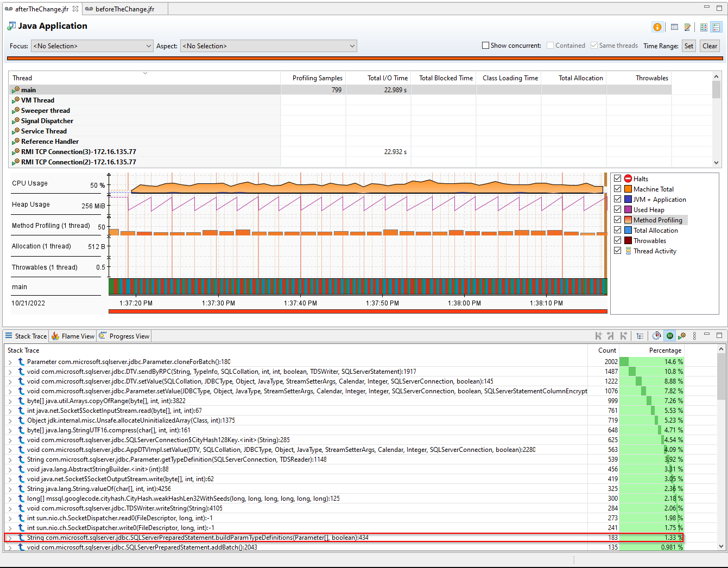The width and height of the screenshot is (728, 568).
Task: Sort stack trace by Count column
Action: [603, 350]
